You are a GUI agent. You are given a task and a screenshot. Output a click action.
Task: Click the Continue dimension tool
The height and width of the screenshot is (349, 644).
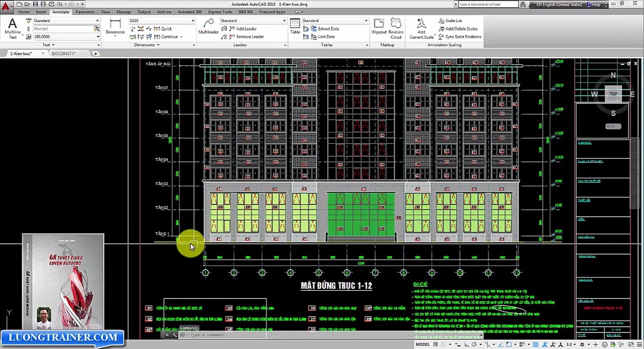[166, 36]
